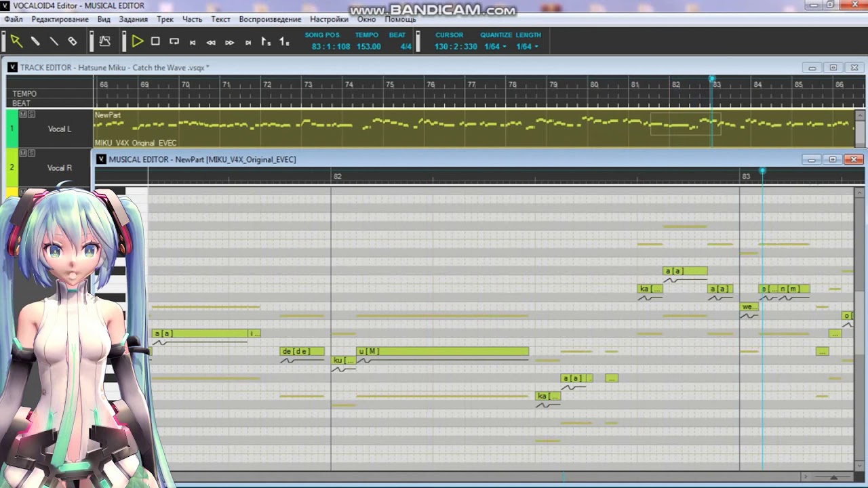Image resolution: width=868 pixels, height=488 pixels.
Task: Open the Трек menu
Action: point(165,20)
